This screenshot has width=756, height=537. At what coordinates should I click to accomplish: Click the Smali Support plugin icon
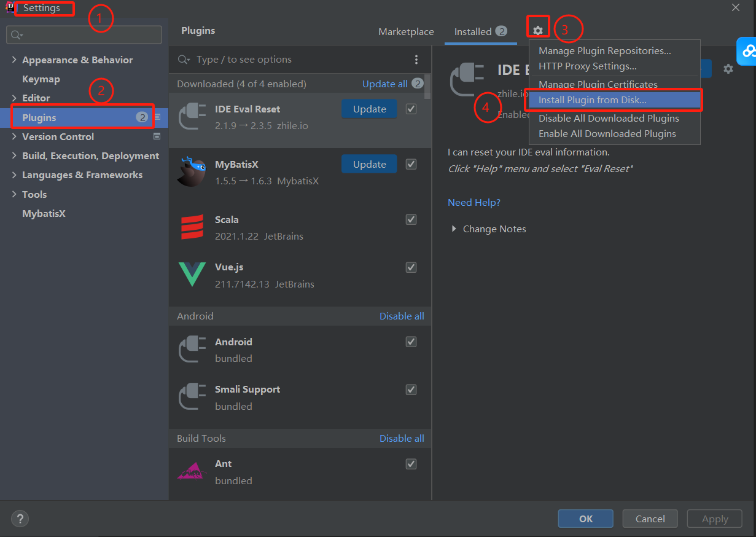point(192,397)
